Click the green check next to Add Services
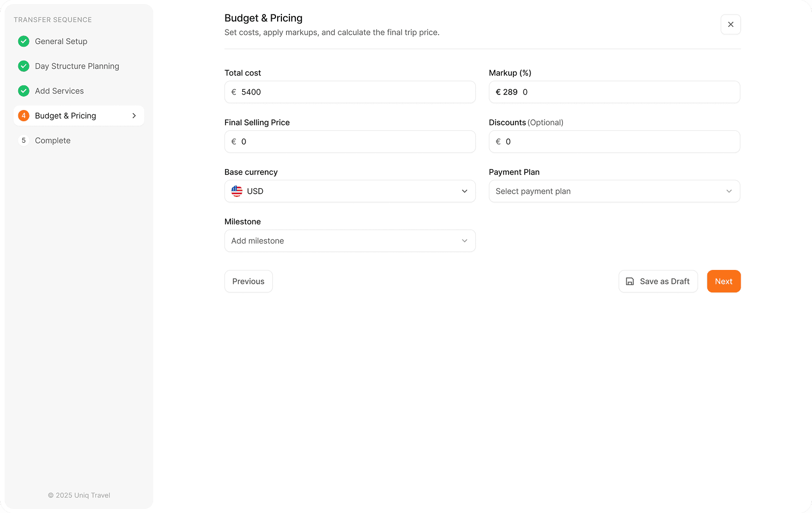 tap(24, 91)
